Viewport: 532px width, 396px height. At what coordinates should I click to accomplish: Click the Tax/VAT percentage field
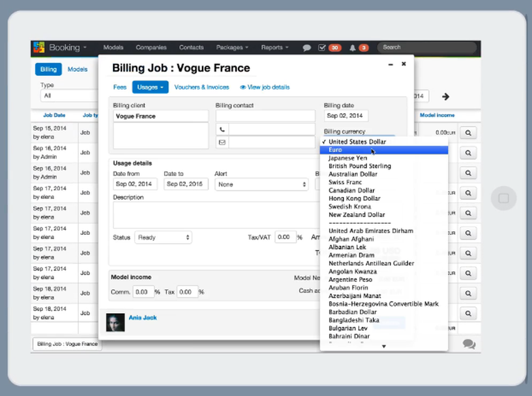[285, 237]
